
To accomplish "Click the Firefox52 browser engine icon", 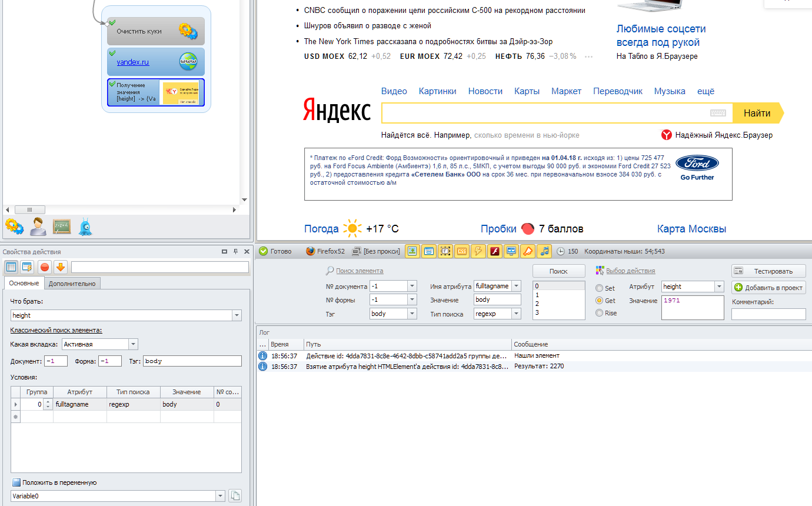I will coord(311,251).
